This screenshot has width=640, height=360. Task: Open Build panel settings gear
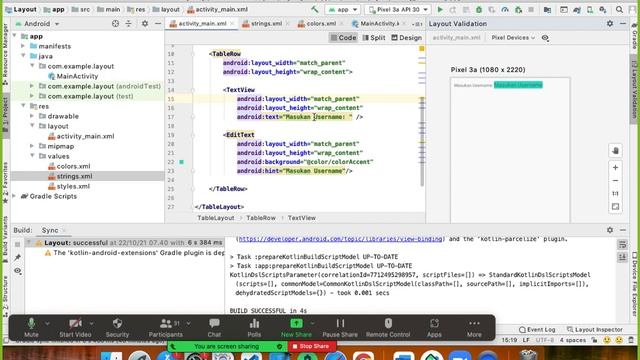pyautogui.click(x=610, y=230)
